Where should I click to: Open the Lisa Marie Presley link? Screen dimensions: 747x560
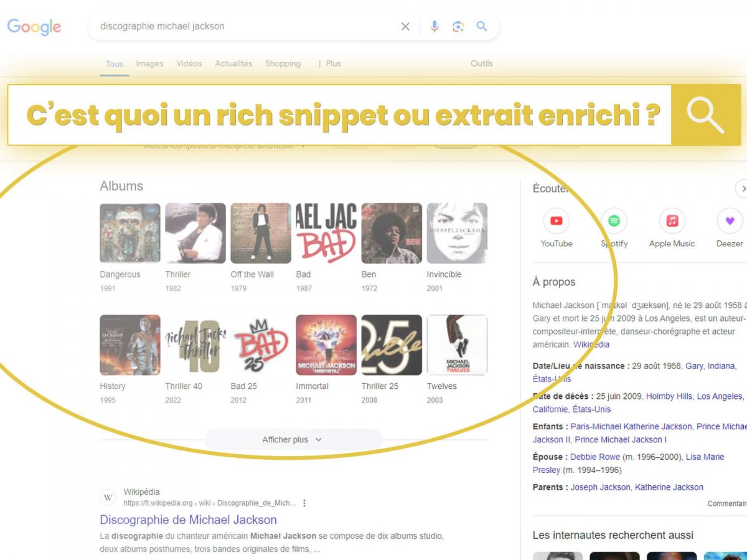tap(629, 463)
